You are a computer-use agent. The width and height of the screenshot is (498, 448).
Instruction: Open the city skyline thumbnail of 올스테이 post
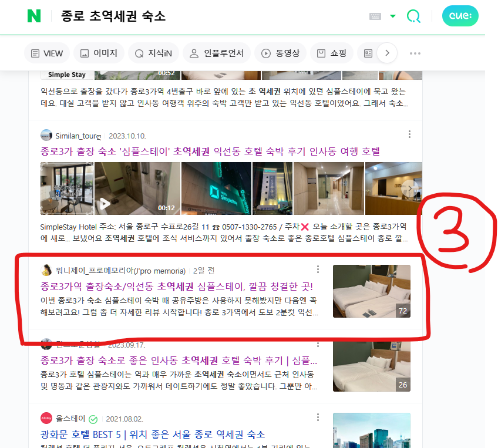point(372,430)
